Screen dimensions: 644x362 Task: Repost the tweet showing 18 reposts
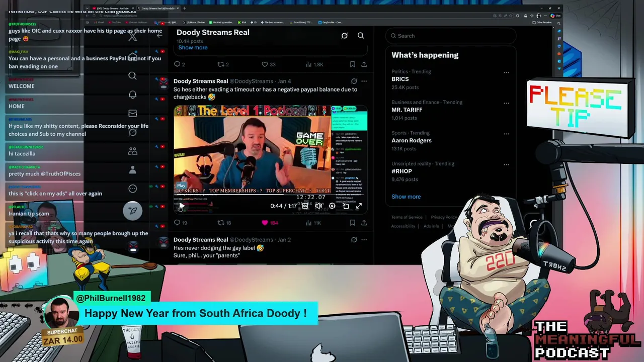[224, 223]
